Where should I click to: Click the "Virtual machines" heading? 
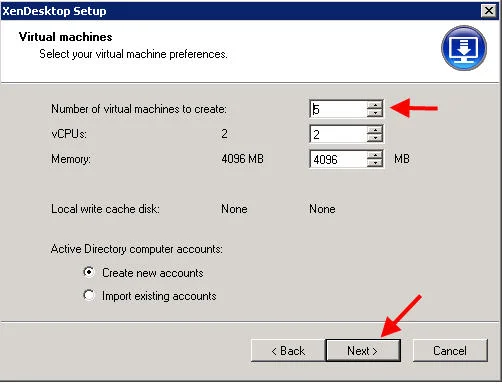pyautogui.click(x=65, y=37)
